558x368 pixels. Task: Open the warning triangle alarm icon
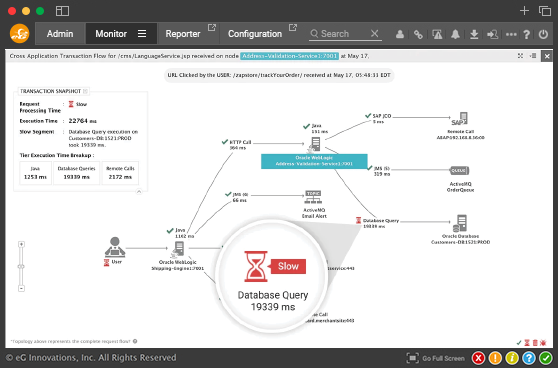[x=437, y=34]
